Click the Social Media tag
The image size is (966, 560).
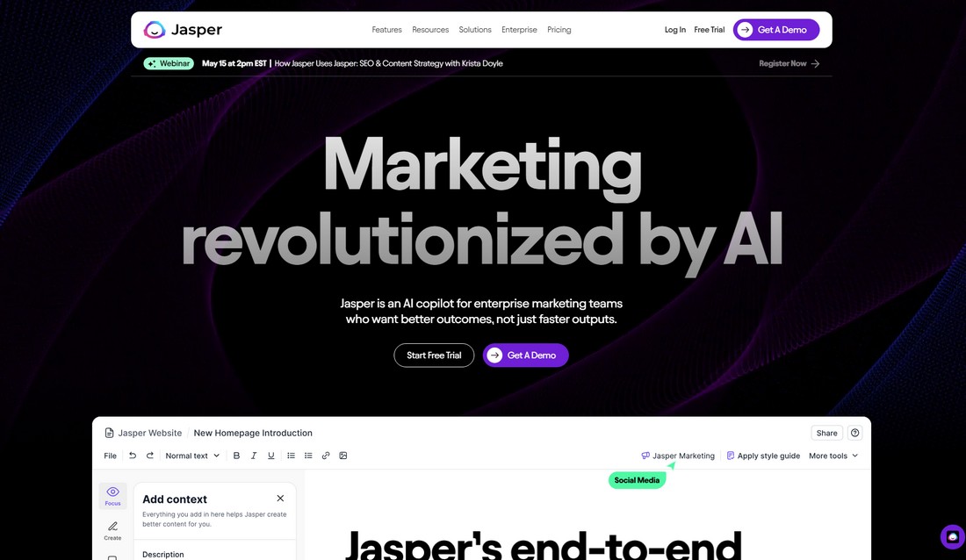(x=637, y=480)
